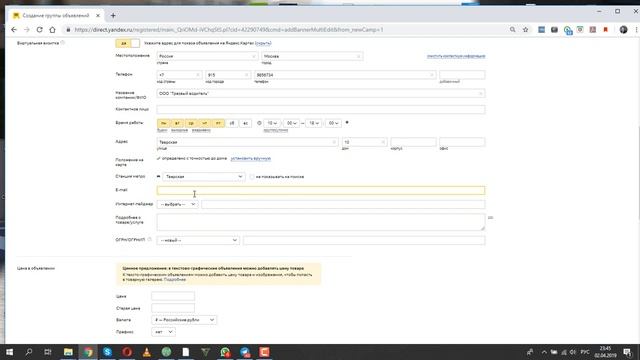The height and width of the screenshot is (360, 640).
Task: Open the price prefix 'нет' dropdown
Action: point(163,332)
